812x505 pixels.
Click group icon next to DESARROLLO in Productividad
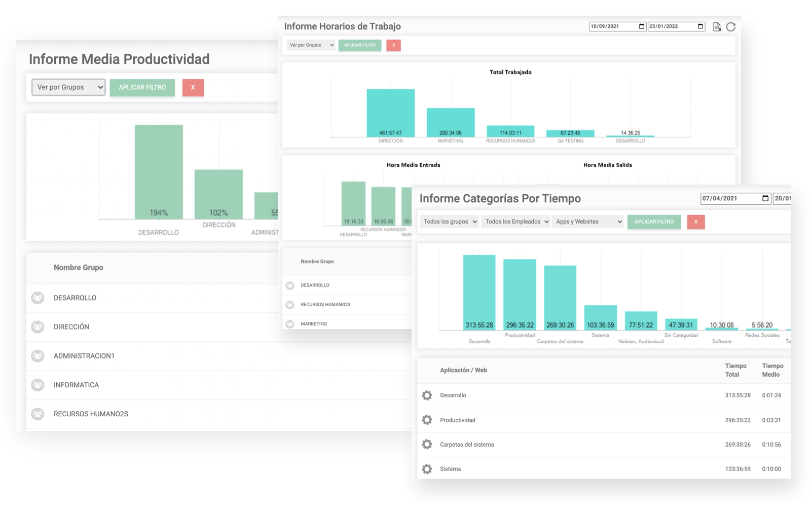coord(38,298)
